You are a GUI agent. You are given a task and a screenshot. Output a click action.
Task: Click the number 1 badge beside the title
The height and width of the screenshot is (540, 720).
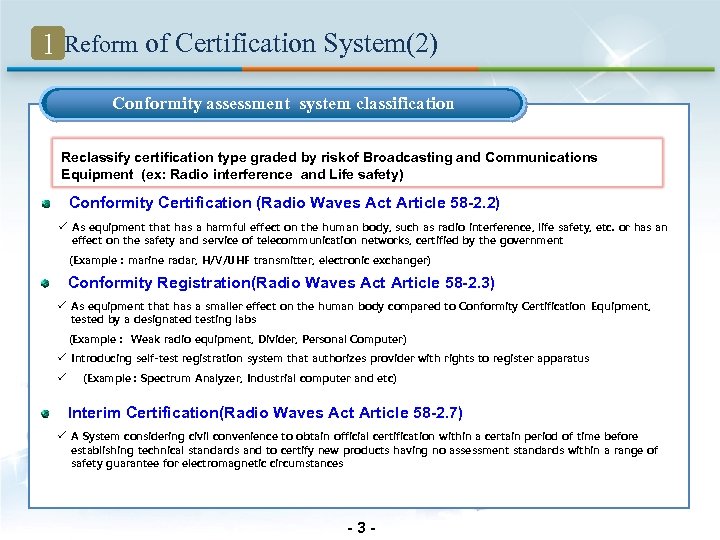click(x=48, y=44)
